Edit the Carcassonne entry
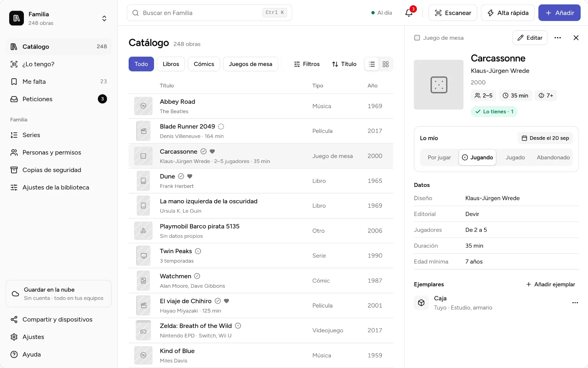This screenshot has height=368, width=588. [x=530, y=38]
